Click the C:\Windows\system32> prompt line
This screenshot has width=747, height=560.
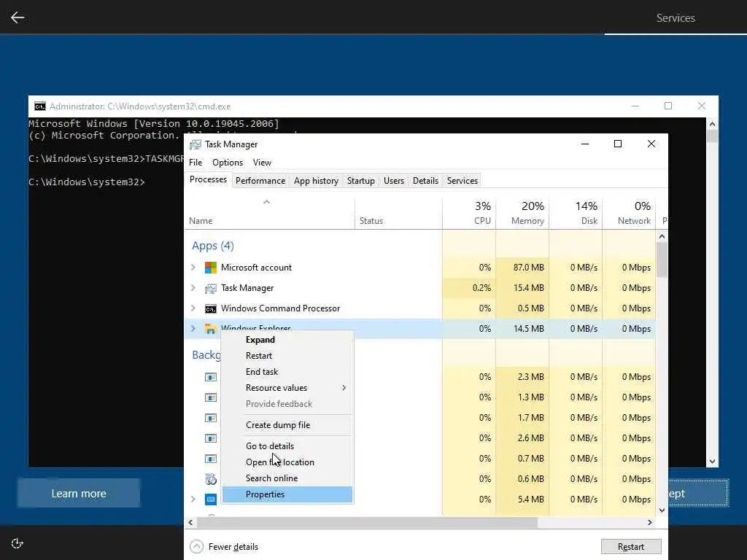click(x=87, y=182)
